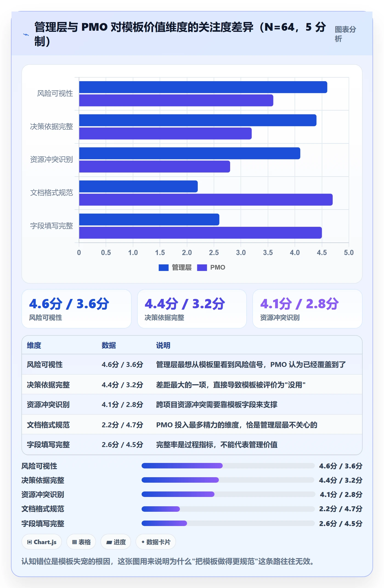Screen dimensions: 384x588
Task: Select the 进度 chip
Action: tap(116, 542)
